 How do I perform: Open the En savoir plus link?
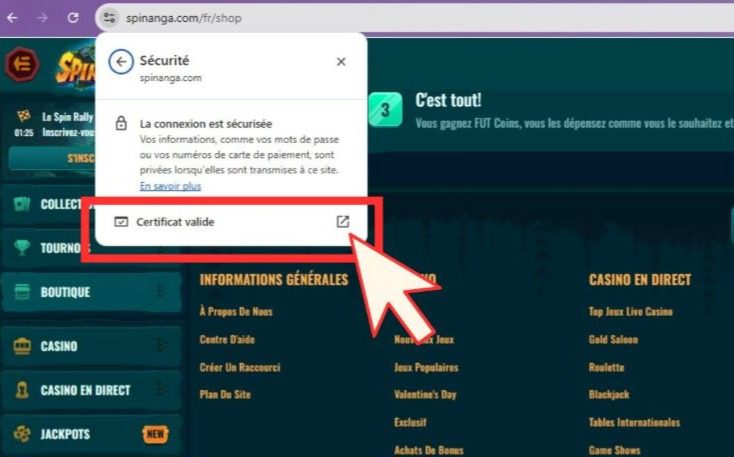click(x=170, y=186)
